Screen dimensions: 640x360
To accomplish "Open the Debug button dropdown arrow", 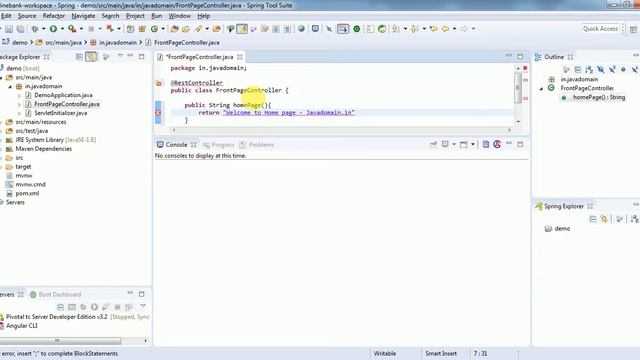I will 43,29.
